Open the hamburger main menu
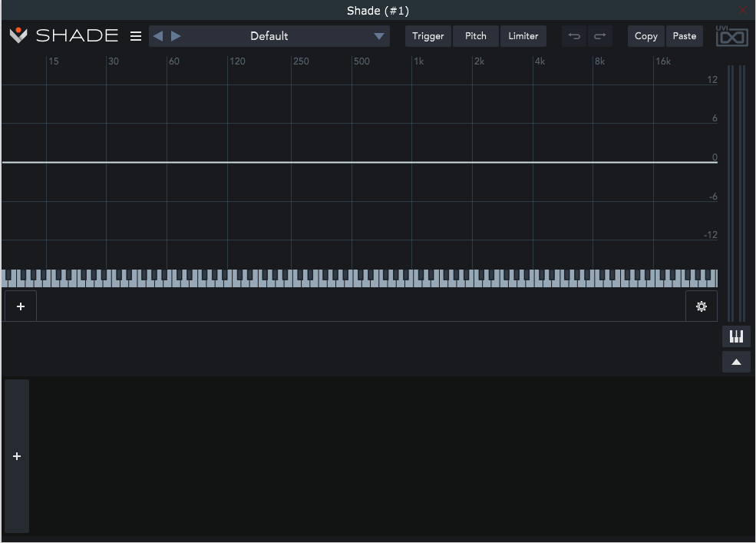Image resolution: width=756 pixels, height=543 pixels. [x=136, y=36]
